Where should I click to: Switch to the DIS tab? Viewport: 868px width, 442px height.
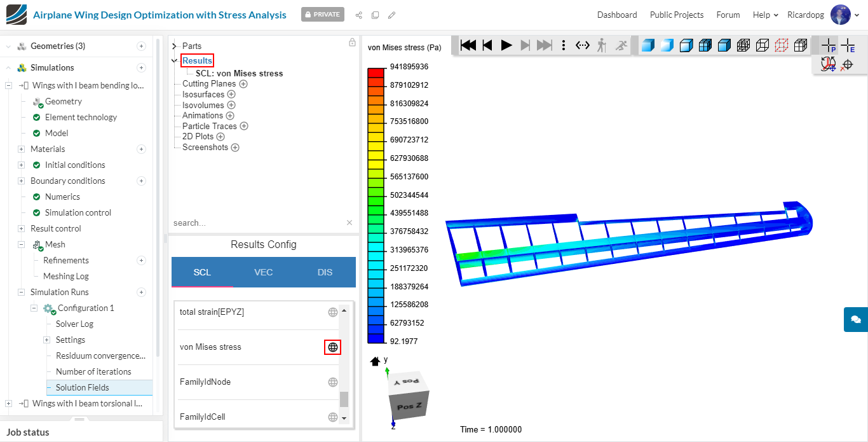tap(325, 272)
